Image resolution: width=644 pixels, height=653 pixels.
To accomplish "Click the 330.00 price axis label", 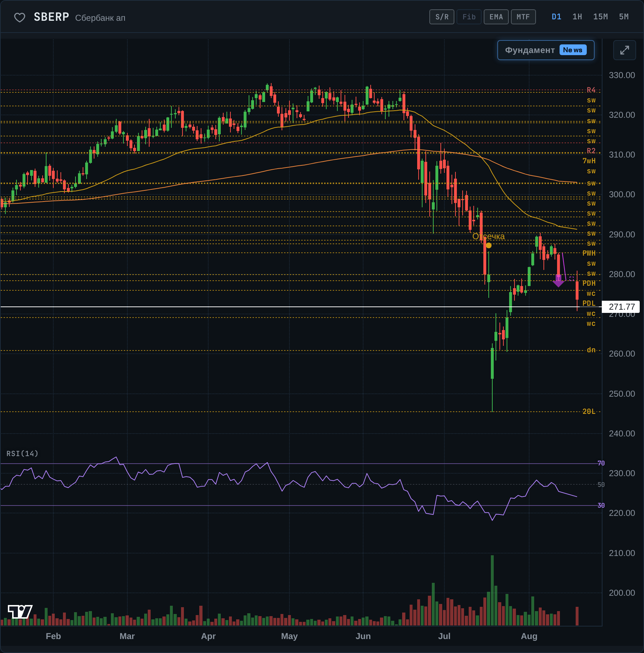I will [622, 75].
